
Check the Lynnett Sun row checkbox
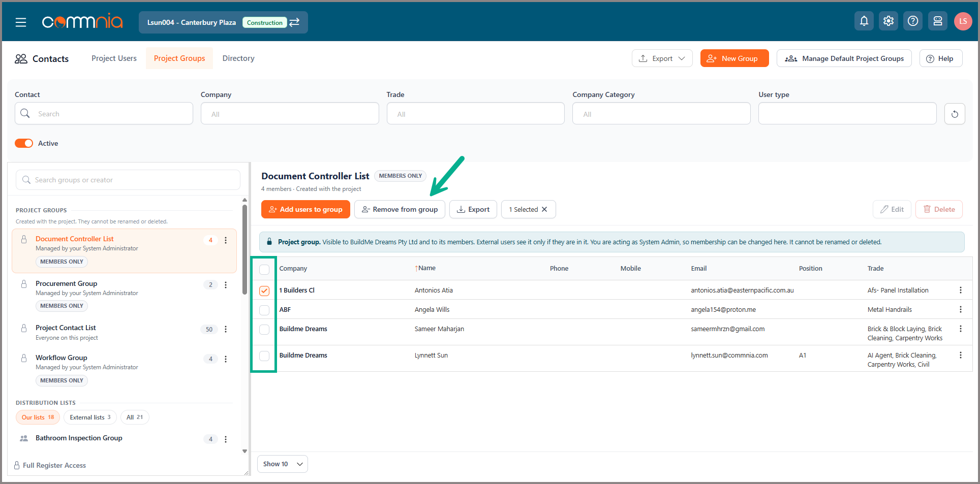[x=264, y=356]
